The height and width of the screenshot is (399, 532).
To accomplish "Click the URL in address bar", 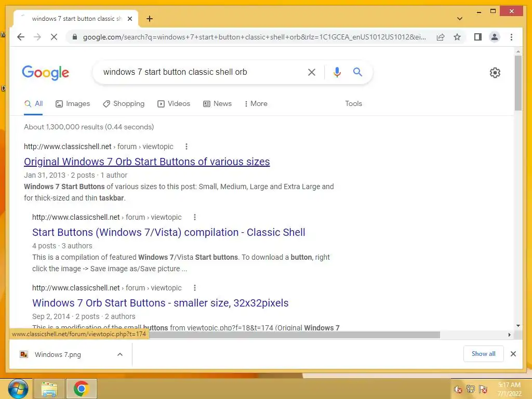I will pos(255,37).
